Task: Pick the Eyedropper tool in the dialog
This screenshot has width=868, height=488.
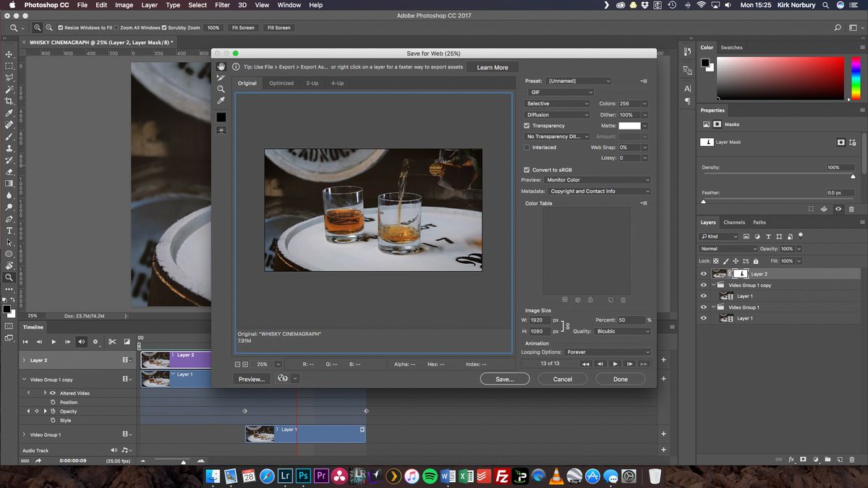Action: tap(221, 100)
